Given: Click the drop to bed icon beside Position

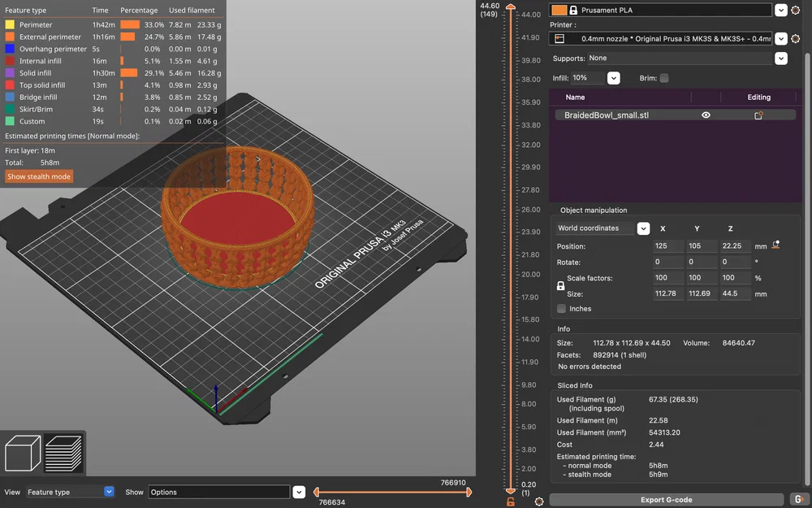Looking at the screenshot, I should coord(776,245).
